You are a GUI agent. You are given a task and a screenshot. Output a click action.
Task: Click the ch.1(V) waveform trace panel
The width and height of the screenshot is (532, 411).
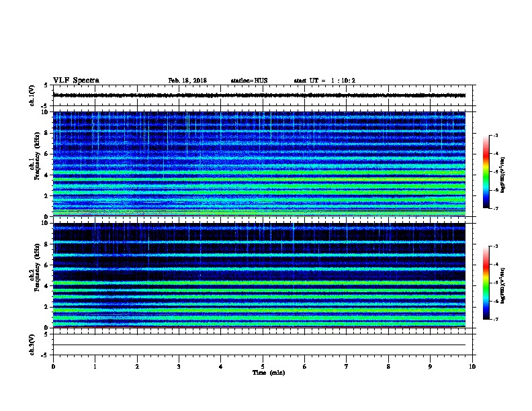[x=263, y=95]
